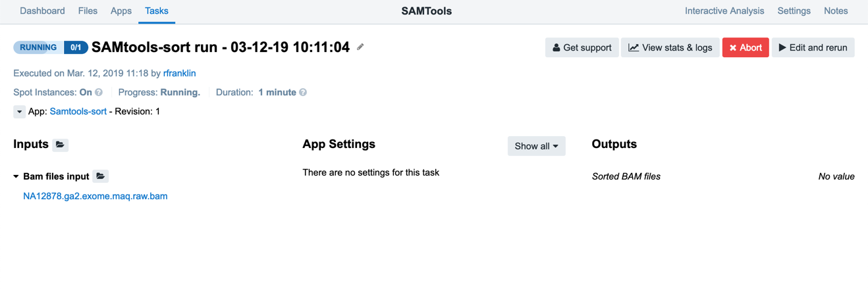Click the Spot Instances help question mark

[x=99, y=93]
